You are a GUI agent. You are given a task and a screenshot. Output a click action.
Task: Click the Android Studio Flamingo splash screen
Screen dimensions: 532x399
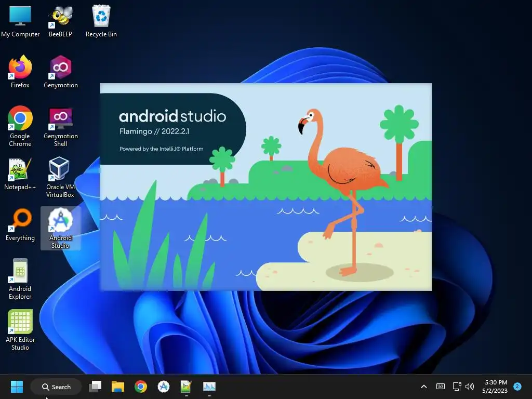click(x=265, y=187)
